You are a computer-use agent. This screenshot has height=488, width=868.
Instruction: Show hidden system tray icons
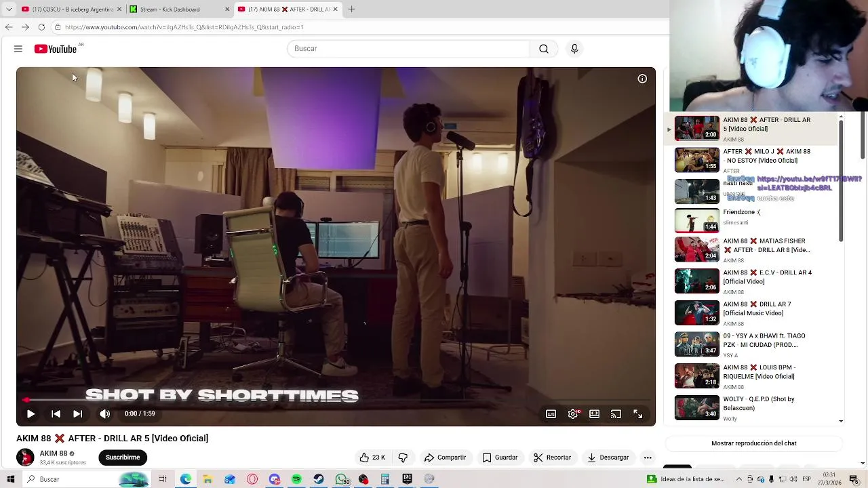(738, 479)
